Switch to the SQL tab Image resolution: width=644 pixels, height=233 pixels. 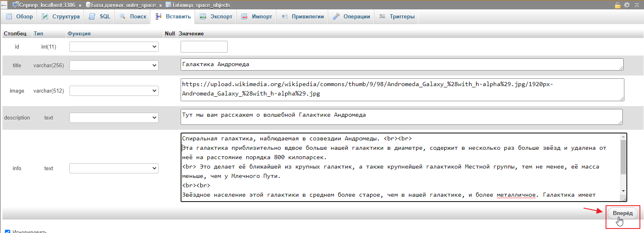[x=100, y=17]
